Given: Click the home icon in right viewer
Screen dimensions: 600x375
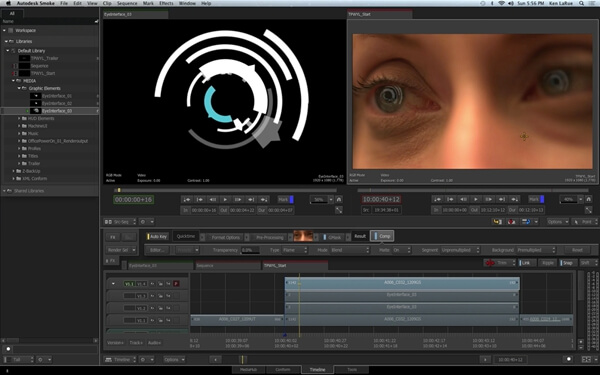Looking at the screenshot, I should click(589, 199).
